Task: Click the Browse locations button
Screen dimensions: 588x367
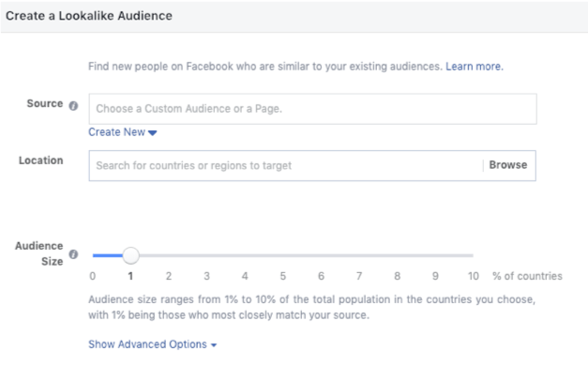Action: point(508,165)
